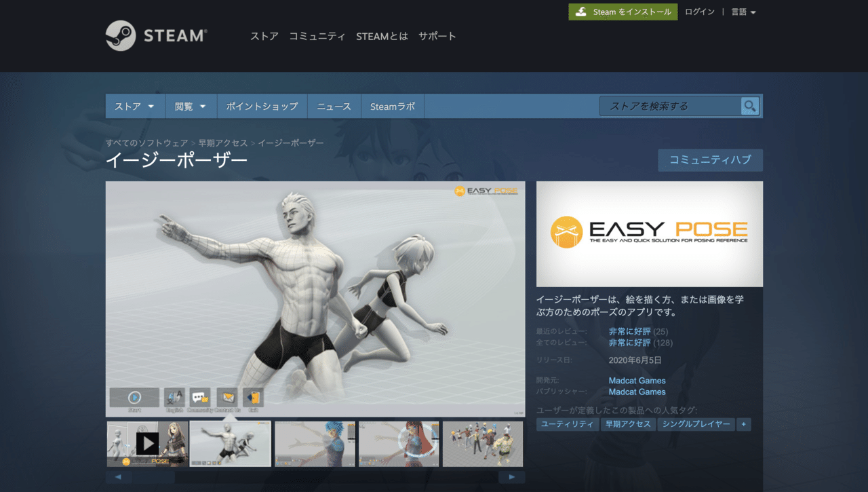Click the Contact Us envelope icon in the screenshot
The image size is (868, 492).
point(226,398)
